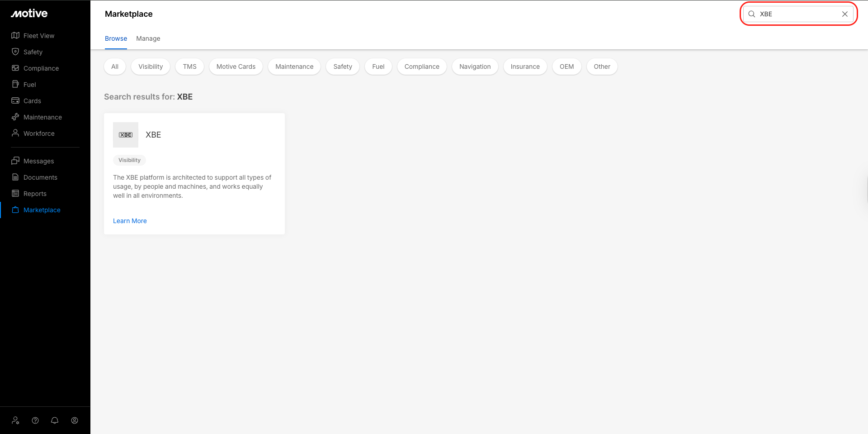868x434 pixels.
Task: Click the Visibility tag on XBE card
Action: tap(130, 160)
